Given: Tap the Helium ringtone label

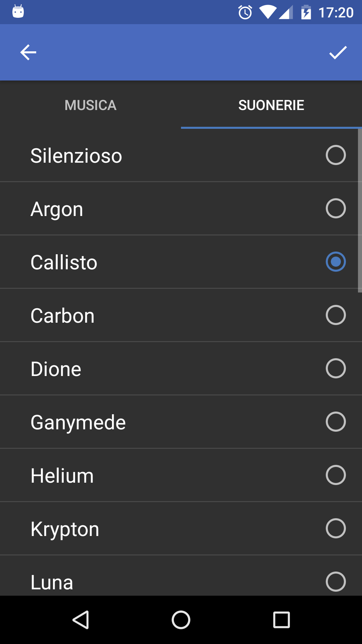Looking at the screenshot, I should (62, 476).
